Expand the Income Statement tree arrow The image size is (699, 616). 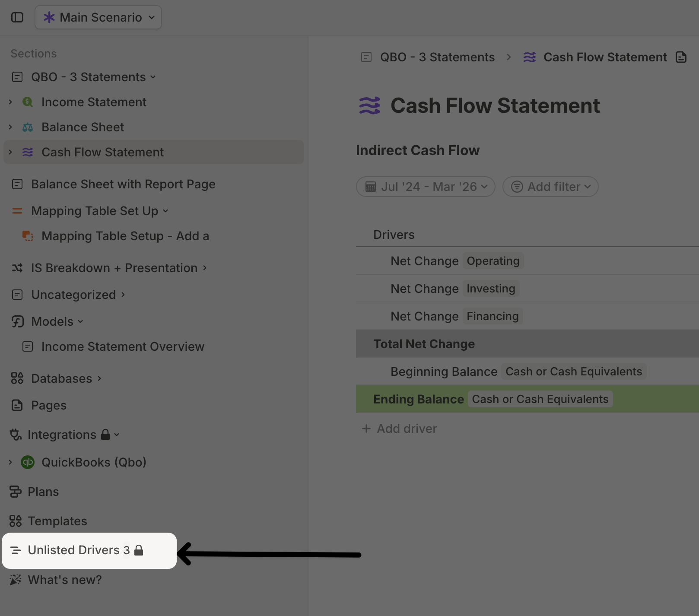tap(10, 102)
